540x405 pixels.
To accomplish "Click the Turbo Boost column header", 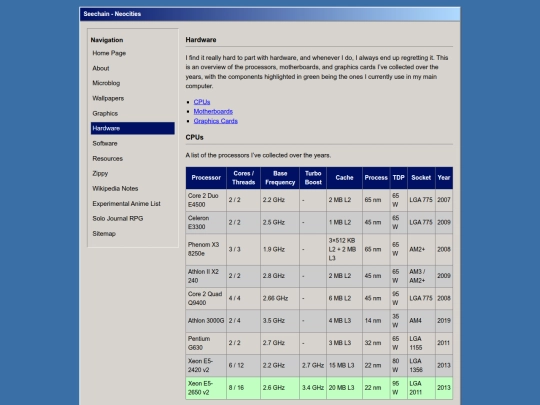I will pos(313,178).
